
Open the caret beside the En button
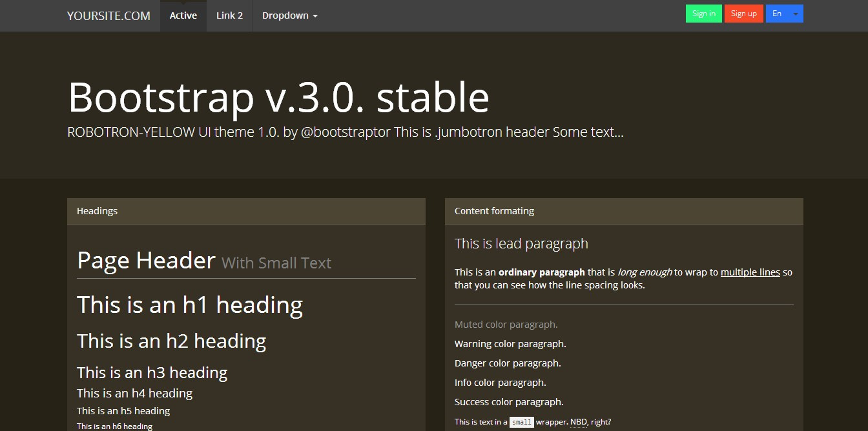pyautogui.click(x=796, y=14)
